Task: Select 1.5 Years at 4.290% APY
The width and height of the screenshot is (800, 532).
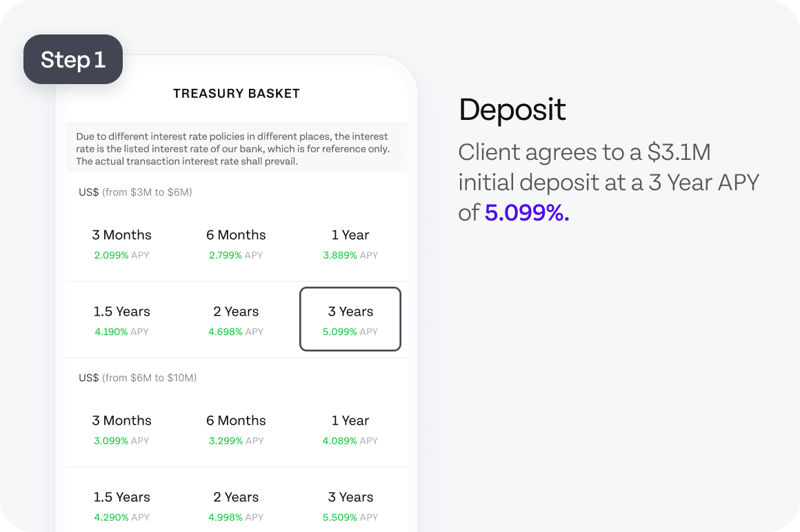Action: coord(121,506)
